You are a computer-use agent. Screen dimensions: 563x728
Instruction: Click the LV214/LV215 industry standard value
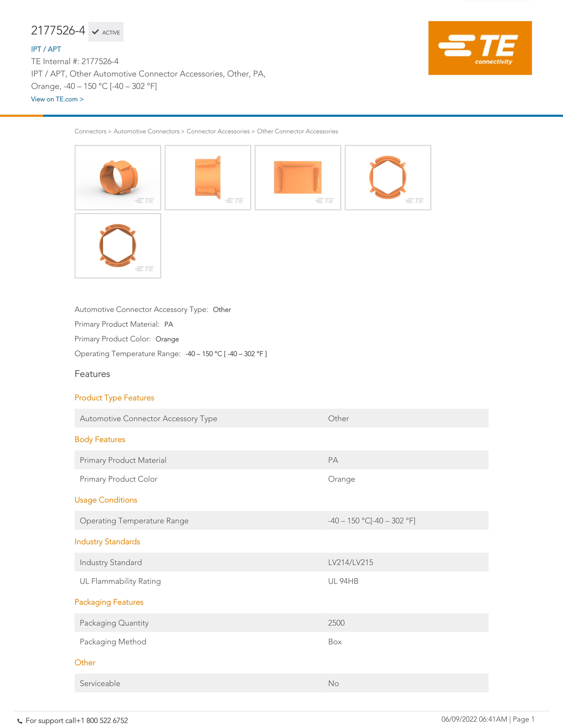351,562
